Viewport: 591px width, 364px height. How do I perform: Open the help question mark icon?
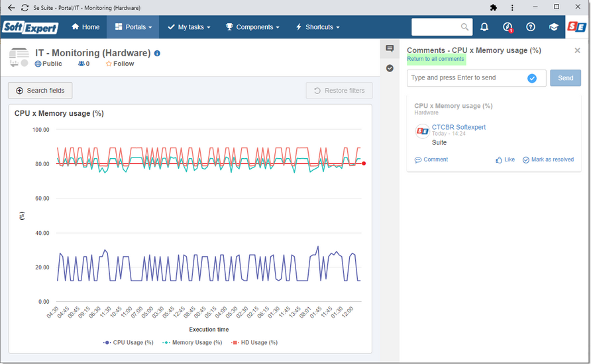pos(530,26)
